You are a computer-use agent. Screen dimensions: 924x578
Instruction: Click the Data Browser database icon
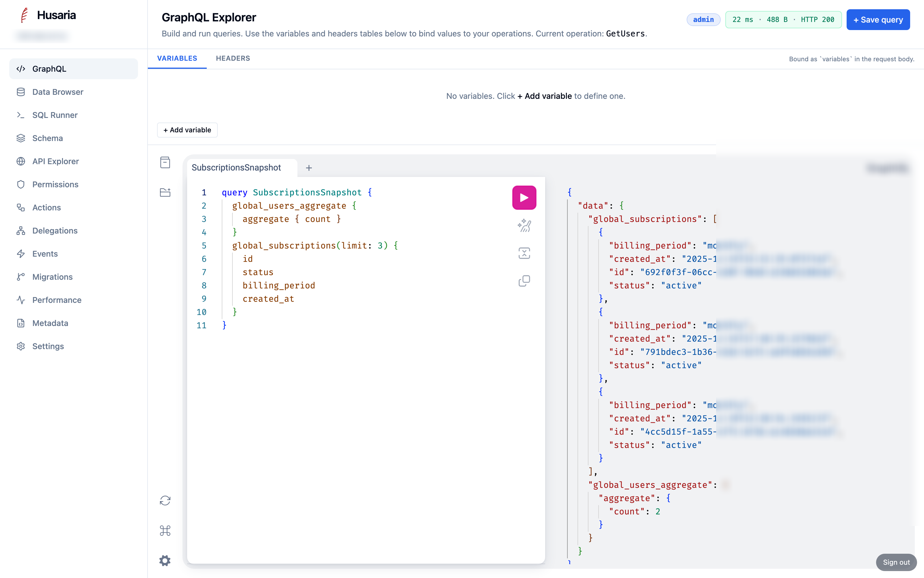tap(21, 92)
